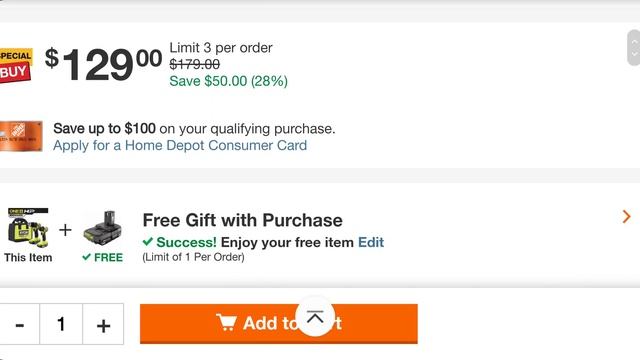
Task: Click the Free Gift with Purchase heading
Action: pyautogui.click(x=242, y=220)
